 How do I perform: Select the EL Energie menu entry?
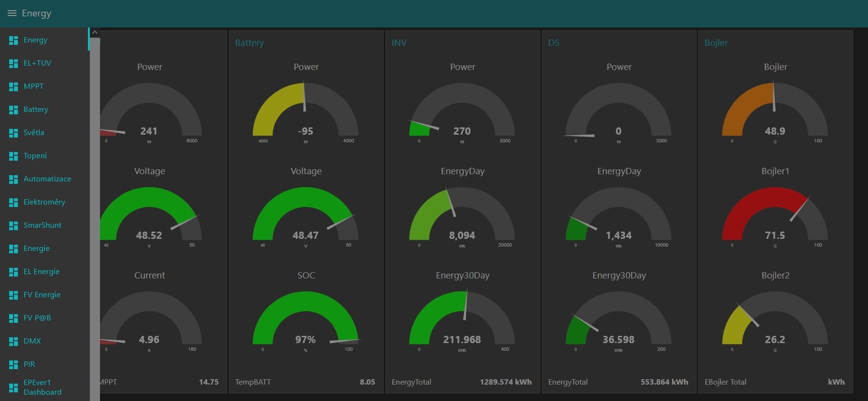pos(42,272)
